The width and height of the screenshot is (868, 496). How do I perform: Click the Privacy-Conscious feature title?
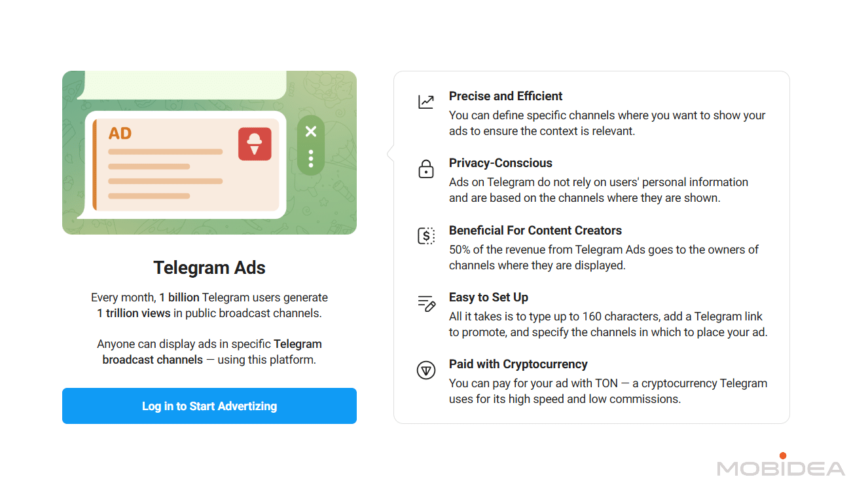500,162
